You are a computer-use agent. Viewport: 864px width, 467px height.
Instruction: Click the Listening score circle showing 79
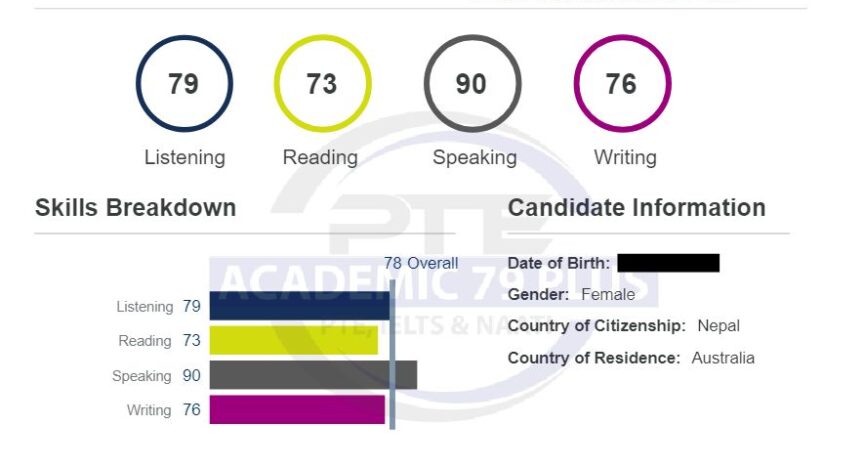click(184, 84)
